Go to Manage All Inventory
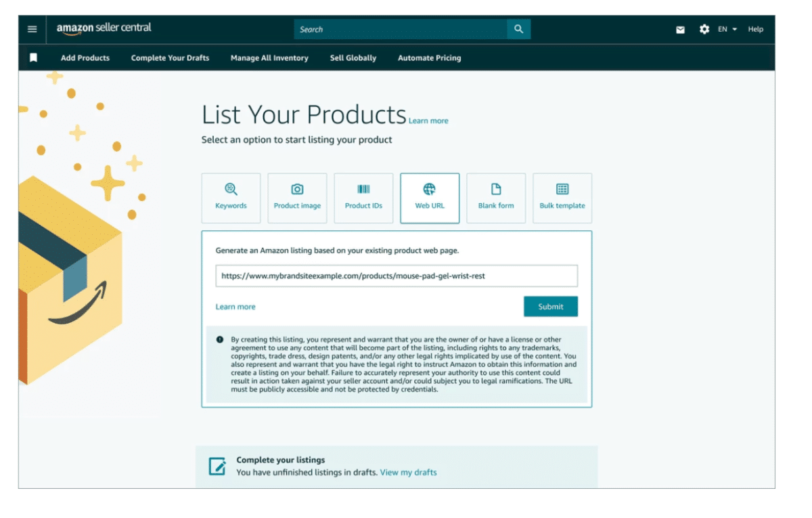This screenshot has width=812, height=518. [x=269, y=58]
